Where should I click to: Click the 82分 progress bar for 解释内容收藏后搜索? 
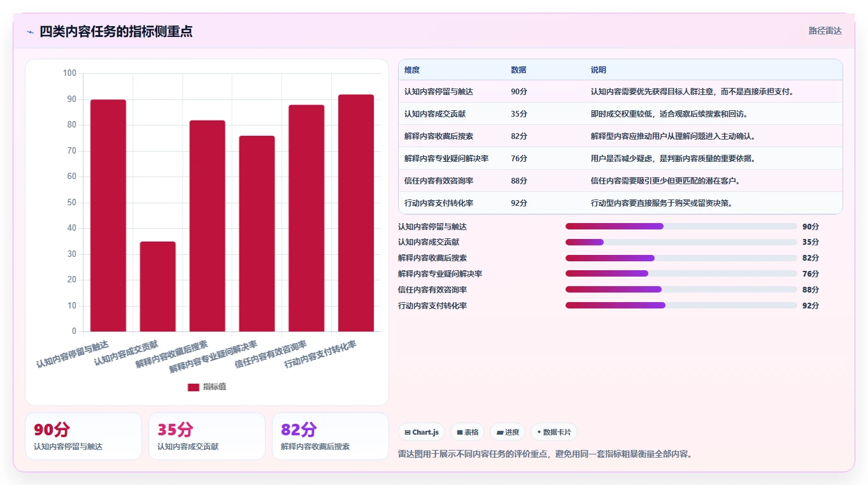[x=681, y=258]
